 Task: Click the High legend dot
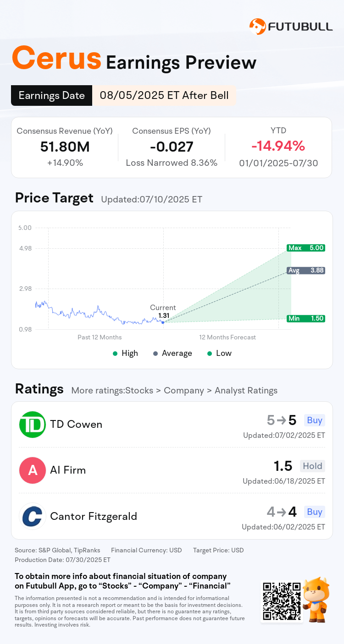click(x=115, y=354)
